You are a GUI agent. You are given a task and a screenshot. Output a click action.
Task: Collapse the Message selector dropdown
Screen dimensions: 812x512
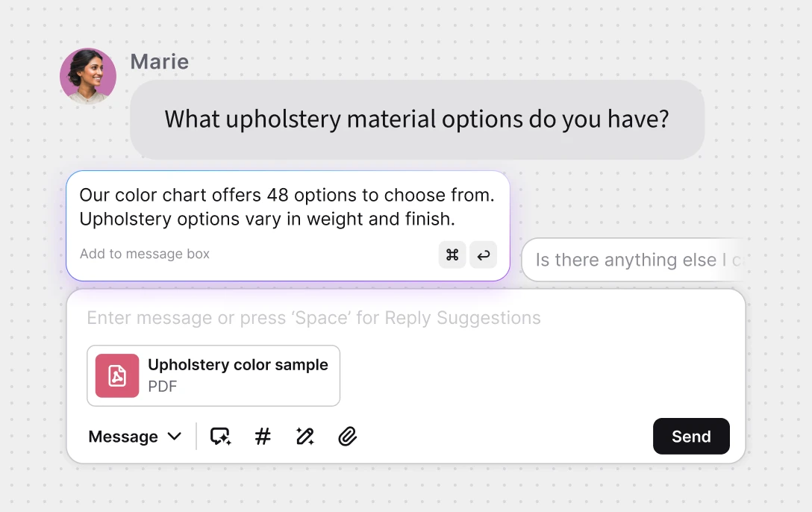(176, 437)
